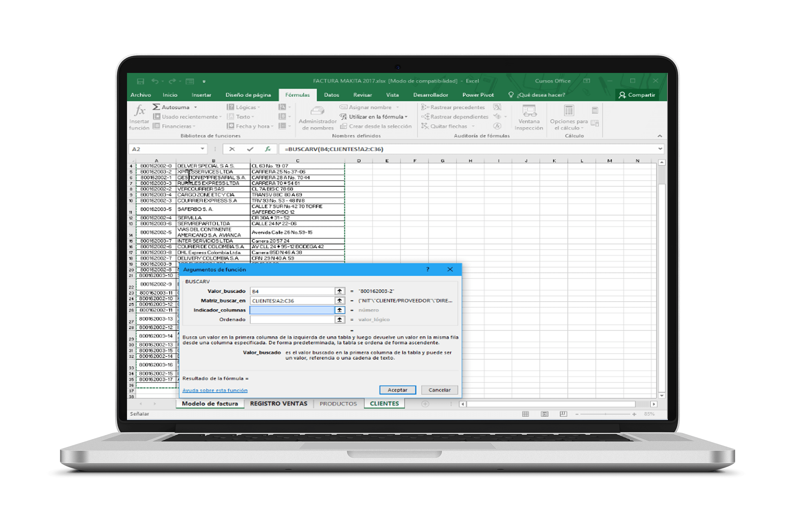Switch to the Inicio tab

[170, 95]
